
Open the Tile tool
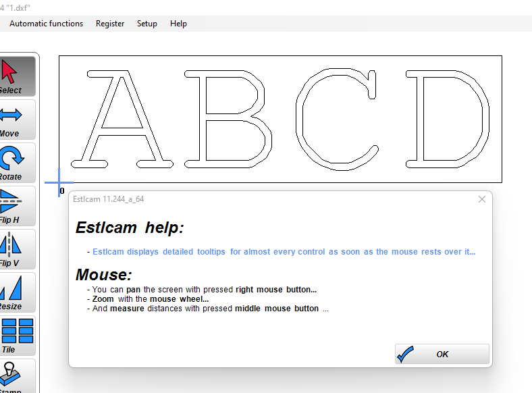click(17, 336)
